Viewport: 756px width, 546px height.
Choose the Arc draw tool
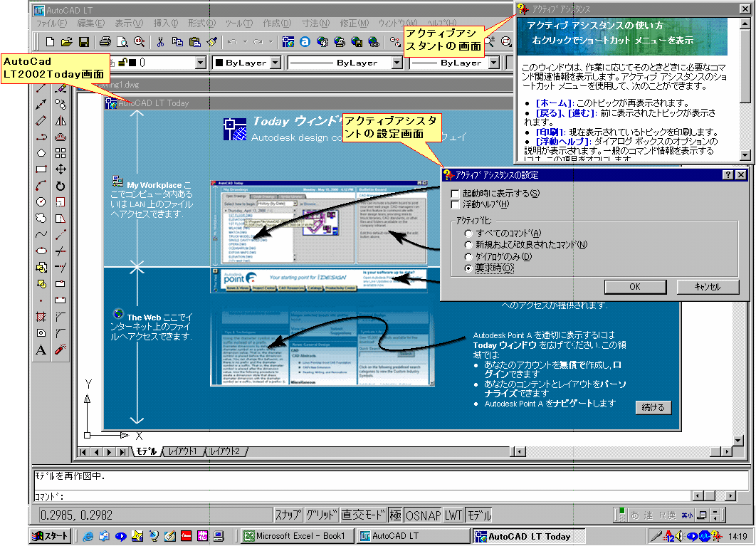tap(41, 186)
